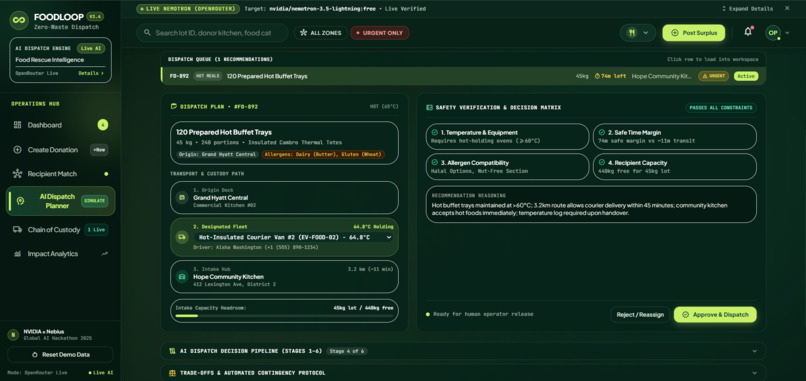Open the Create Donation menu item

pyautogui.click(x=60, y=150)
